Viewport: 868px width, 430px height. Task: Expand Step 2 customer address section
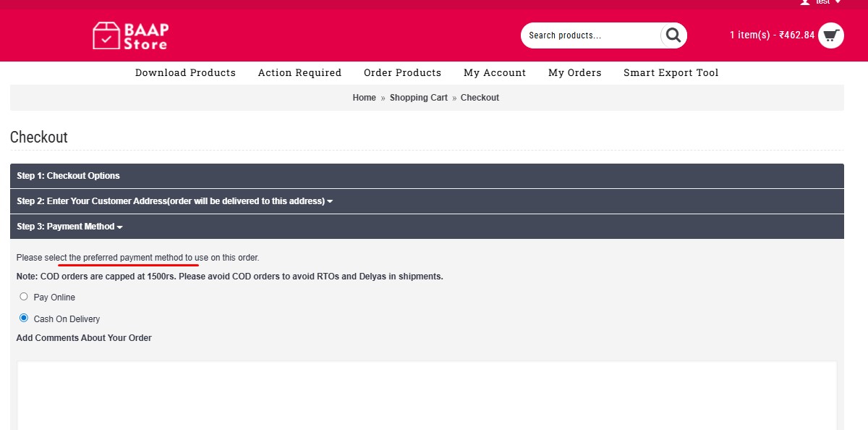174,201
